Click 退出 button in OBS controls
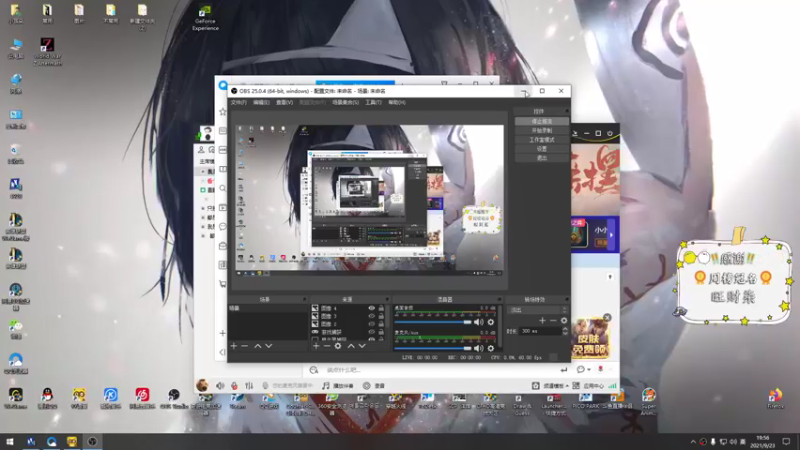800x450 pixels. point(542,158)
